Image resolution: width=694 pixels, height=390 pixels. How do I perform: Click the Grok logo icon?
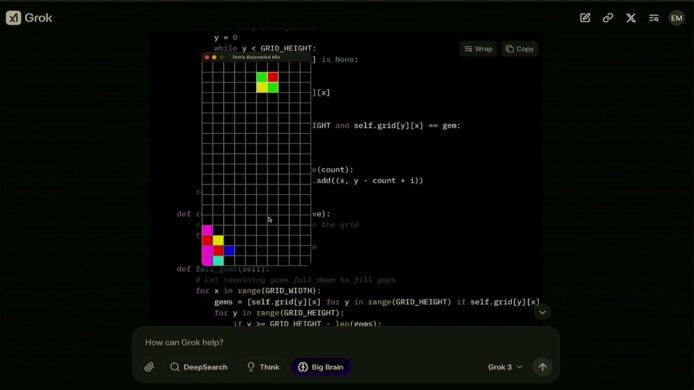click(13, 18)
